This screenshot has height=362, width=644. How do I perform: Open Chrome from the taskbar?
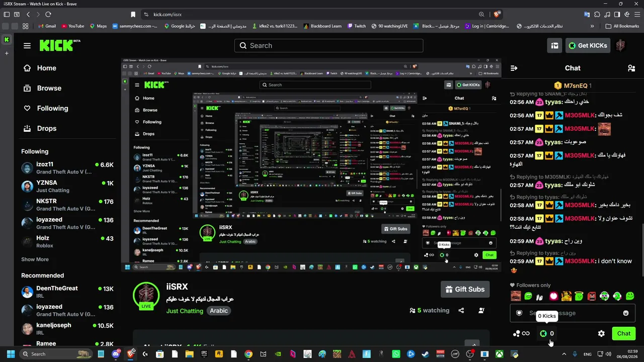click(x=248, y=354)
